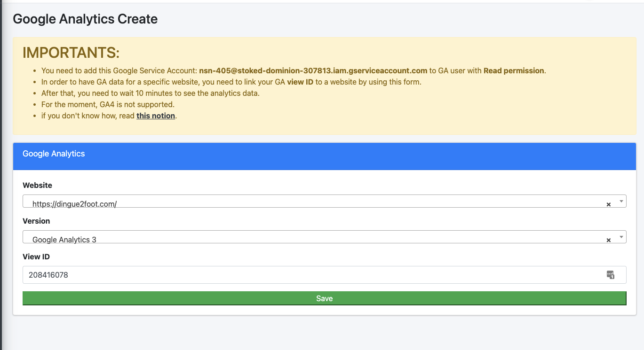This screenshot has width=644, height=350.
Task: Click the GA4 not supported notice line
Action: (108, 104)
